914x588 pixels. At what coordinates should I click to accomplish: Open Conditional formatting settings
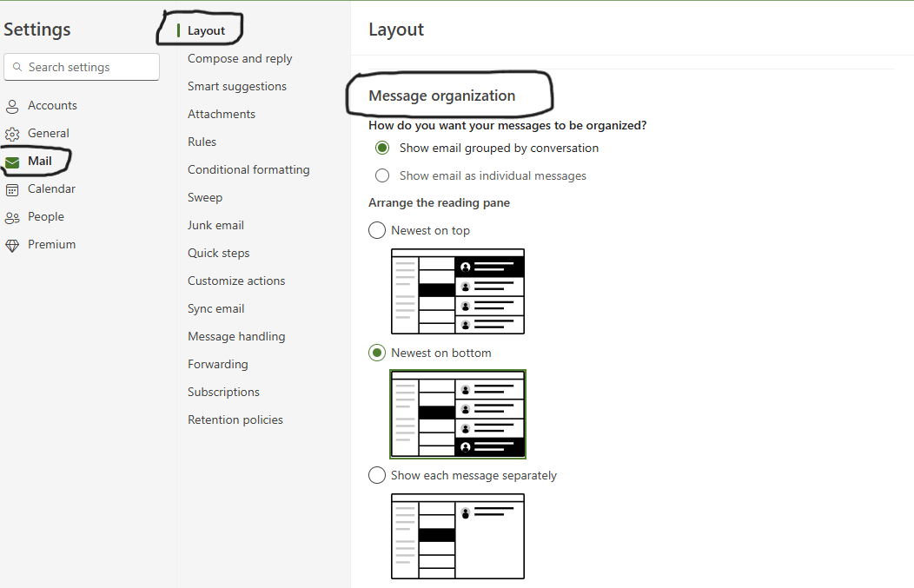coord(248,169)
